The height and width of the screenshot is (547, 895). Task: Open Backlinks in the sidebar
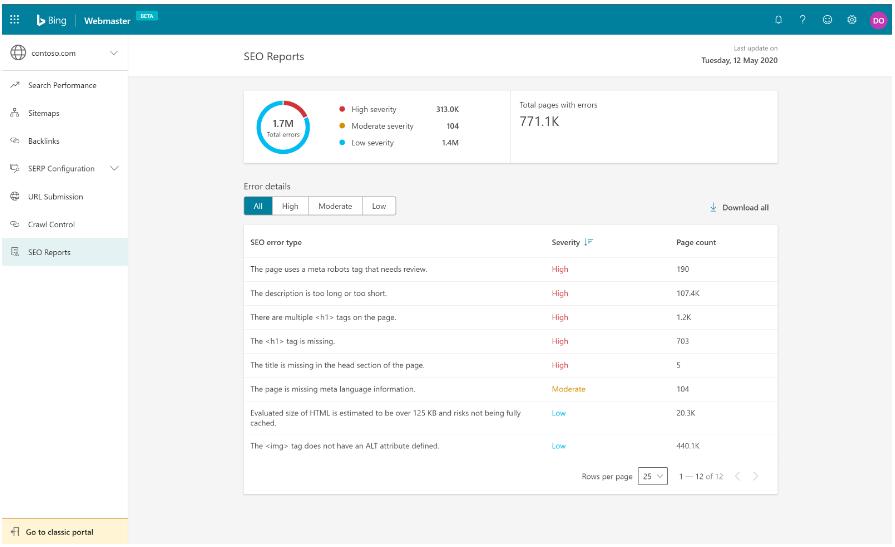[x=65, y=141]
